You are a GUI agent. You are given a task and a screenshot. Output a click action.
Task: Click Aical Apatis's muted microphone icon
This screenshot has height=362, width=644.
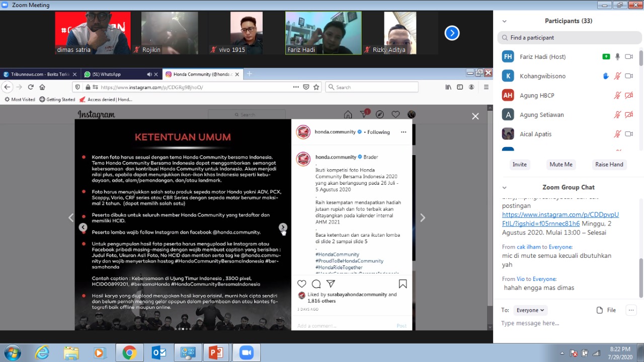617,134
